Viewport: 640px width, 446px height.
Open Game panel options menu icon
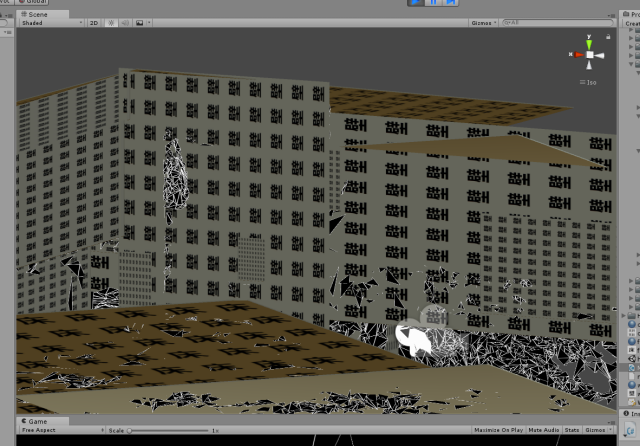[x=611, y=422]
